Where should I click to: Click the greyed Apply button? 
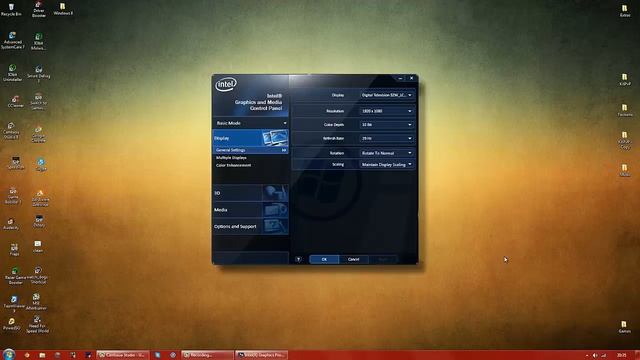[383, 259]
